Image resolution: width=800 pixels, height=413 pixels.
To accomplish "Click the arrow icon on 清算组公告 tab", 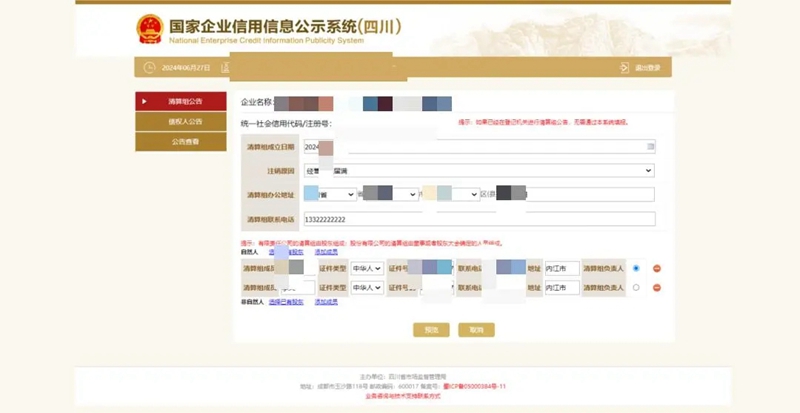I will tap(144, 102).
